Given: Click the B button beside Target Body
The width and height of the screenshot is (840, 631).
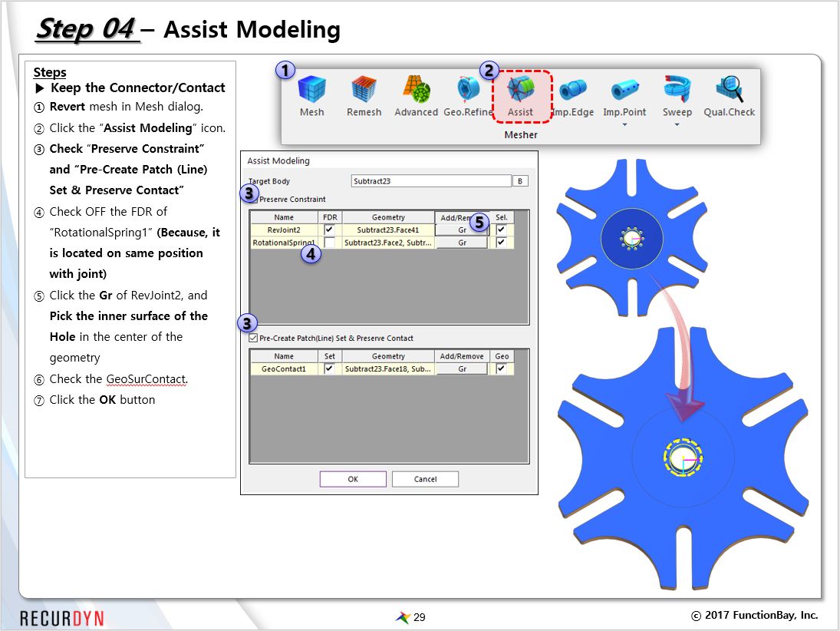Looking at the screenshot, I should pyautogui.click(x=520, y=182).
